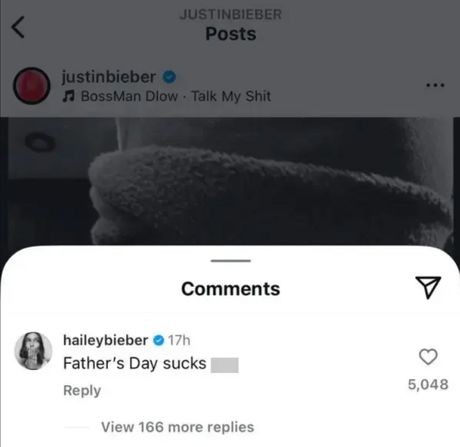
Task: View the 5,048 likes count
Action: pyautogui.click(x=428, y=384)
